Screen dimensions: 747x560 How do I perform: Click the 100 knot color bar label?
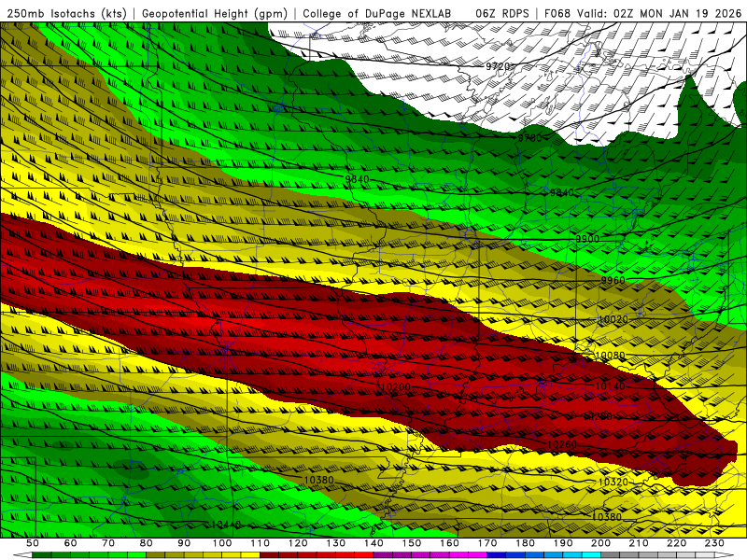click(222, 543)
